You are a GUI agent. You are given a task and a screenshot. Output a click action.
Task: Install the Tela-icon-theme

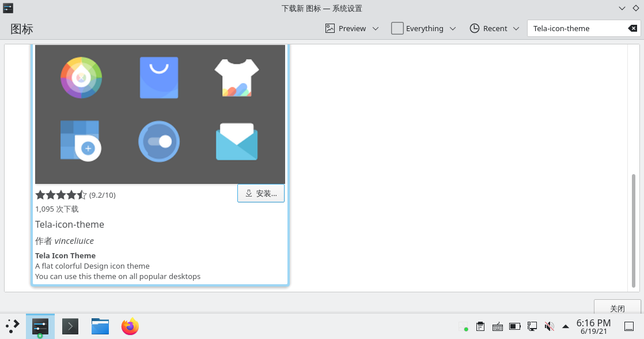261,194
